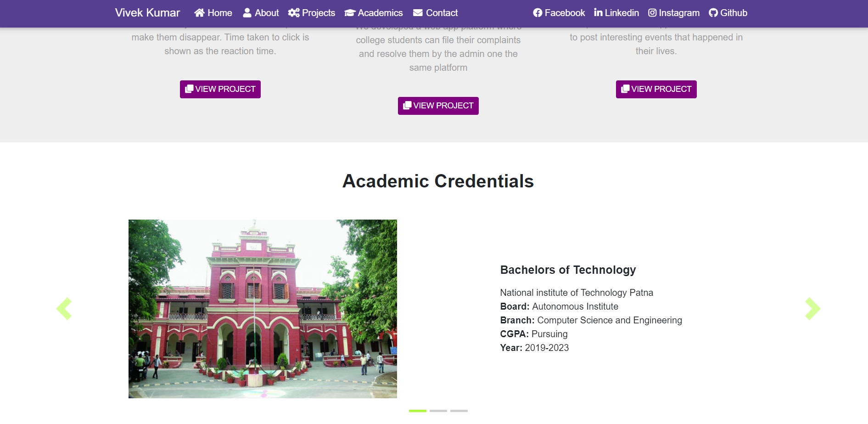Viewport: 868px width, 424px height.
Task: Open the Linkedin profile link text
Action: click(622, 13)
